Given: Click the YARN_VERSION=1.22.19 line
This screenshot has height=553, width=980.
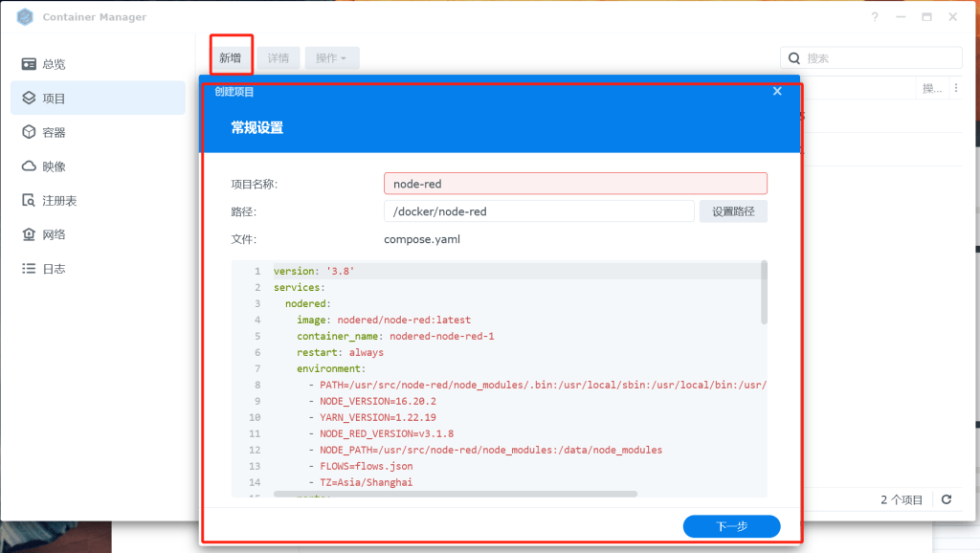Looking at the screenshot, I should click(x=378, y=417).
